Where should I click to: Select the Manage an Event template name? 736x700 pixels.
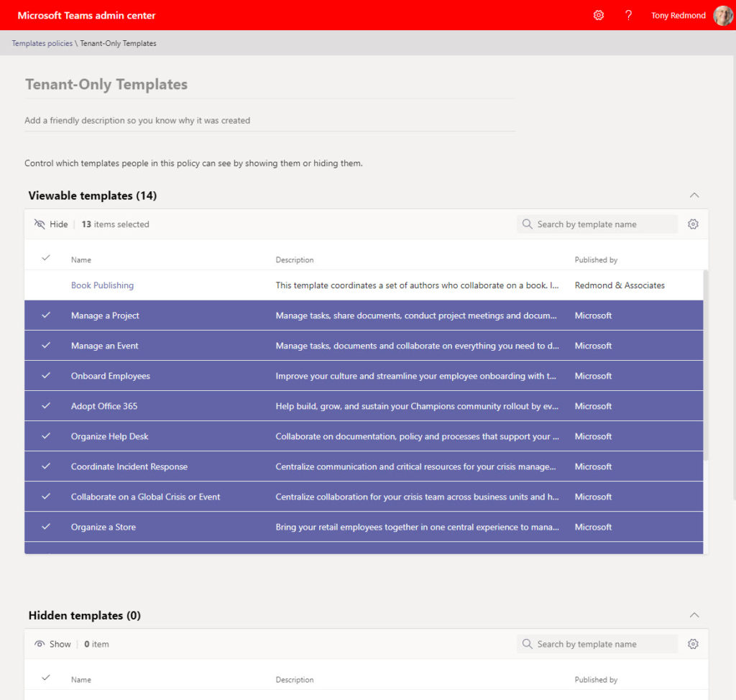click(x=105, y=346)
